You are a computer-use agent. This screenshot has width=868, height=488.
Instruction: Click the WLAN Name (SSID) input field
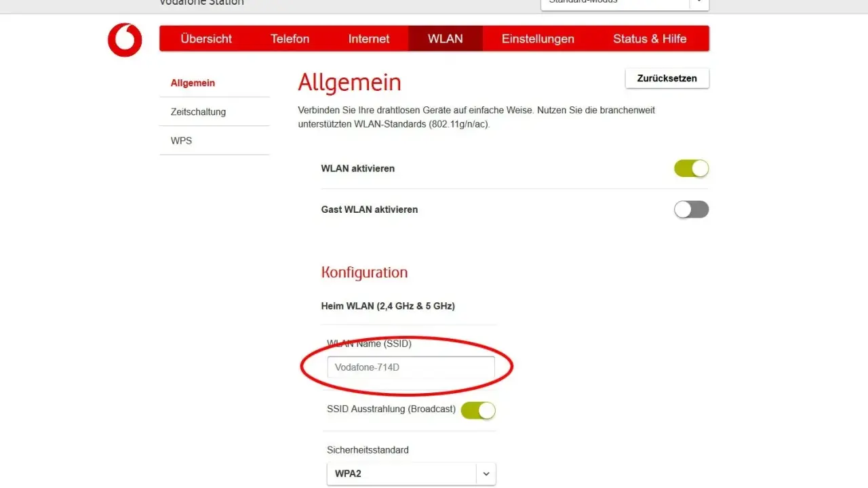click(411, 367)
